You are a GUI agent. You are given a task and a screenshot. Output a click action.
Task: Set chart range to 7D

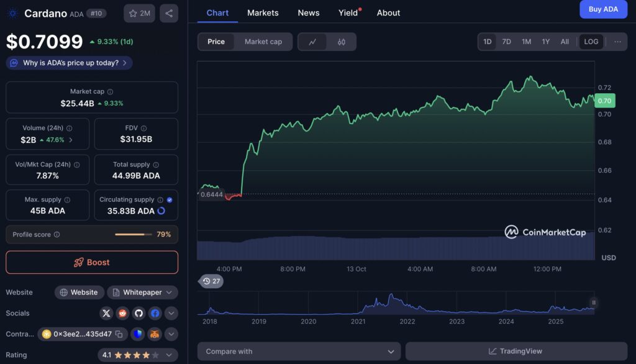point(507,42)
